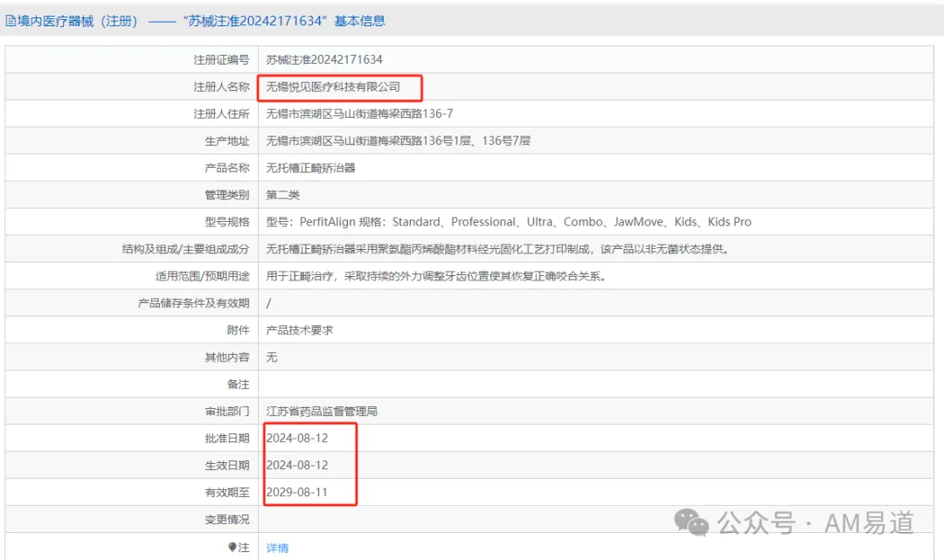Click the 变更情况 label
The width and height of the screenshot is (944, 560).
[x=227, y=520]
